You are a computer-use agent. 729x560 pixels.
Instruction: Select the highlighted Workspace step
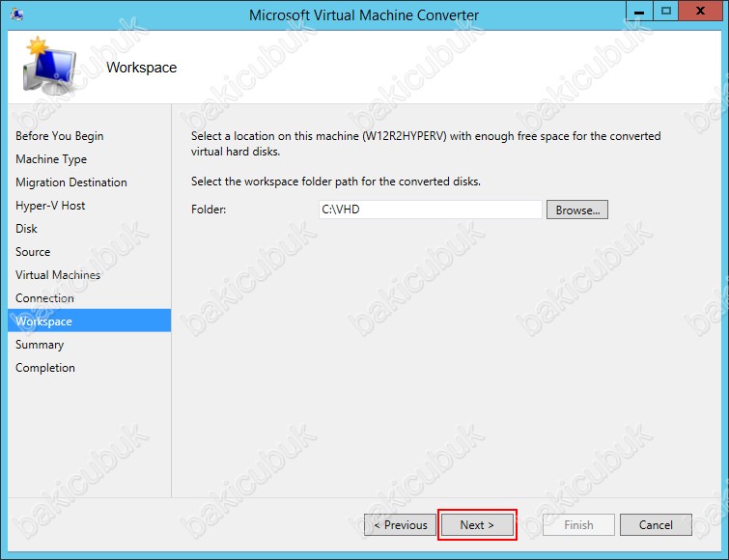click(89, 321)
